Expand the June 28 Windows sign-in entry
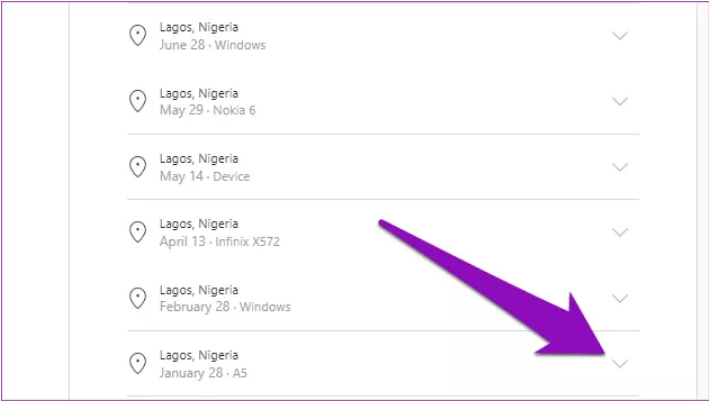Image resolution: width=713 pixels, height=403 pixels. (x=620, y=36)
